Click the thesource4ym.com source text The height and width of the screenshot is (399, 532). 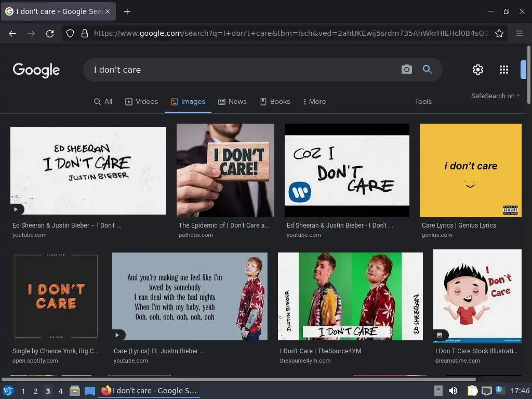pos(305,361)
